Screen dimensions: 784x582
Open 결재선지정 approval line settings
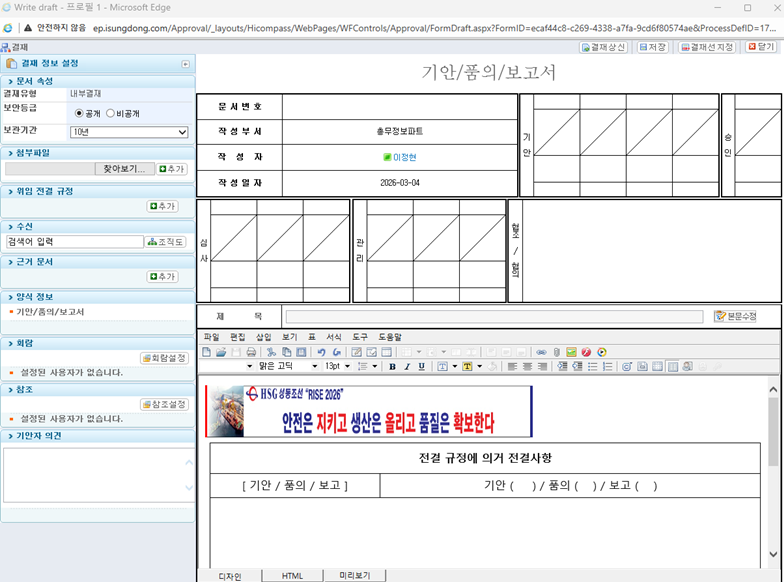[707, 47]
